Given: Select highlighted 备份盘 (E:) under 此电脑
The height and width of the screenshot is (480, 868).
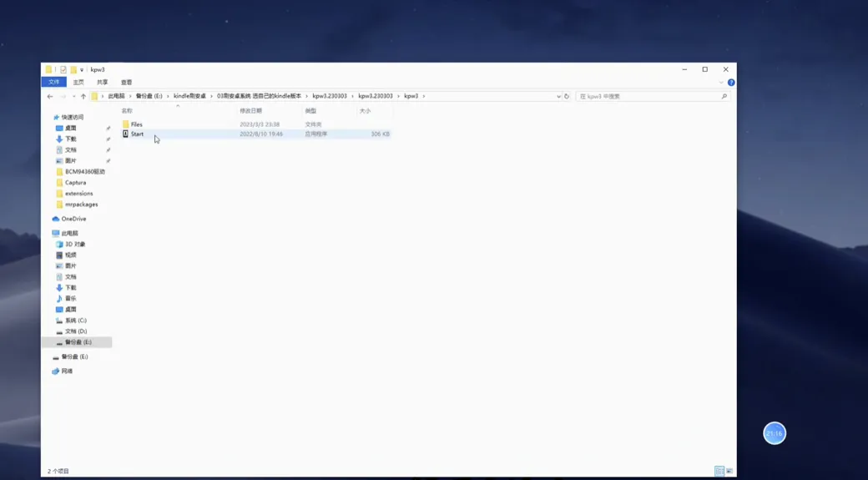Looking at the screenshot, I should pos(78,342).
